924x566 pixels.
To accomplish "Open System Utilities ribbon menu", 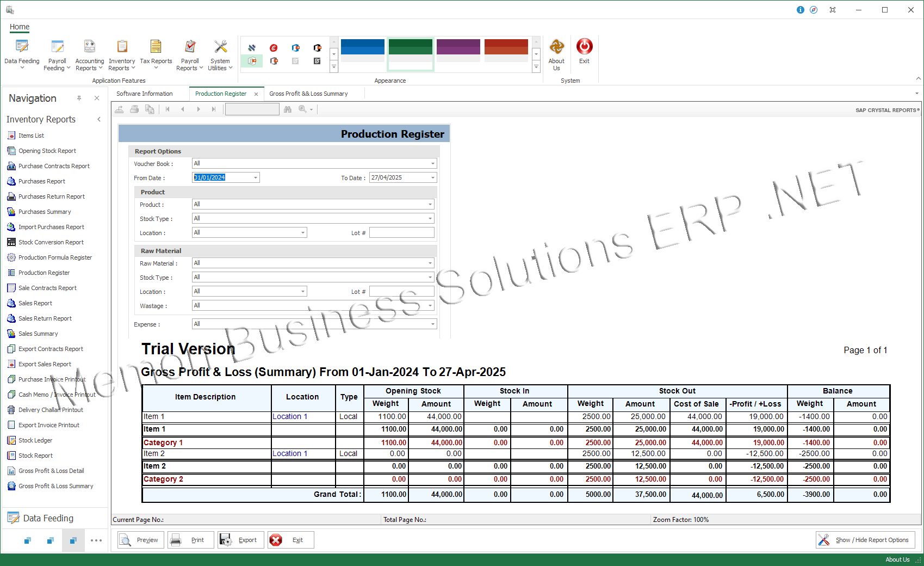I will (x=220, y=54).
